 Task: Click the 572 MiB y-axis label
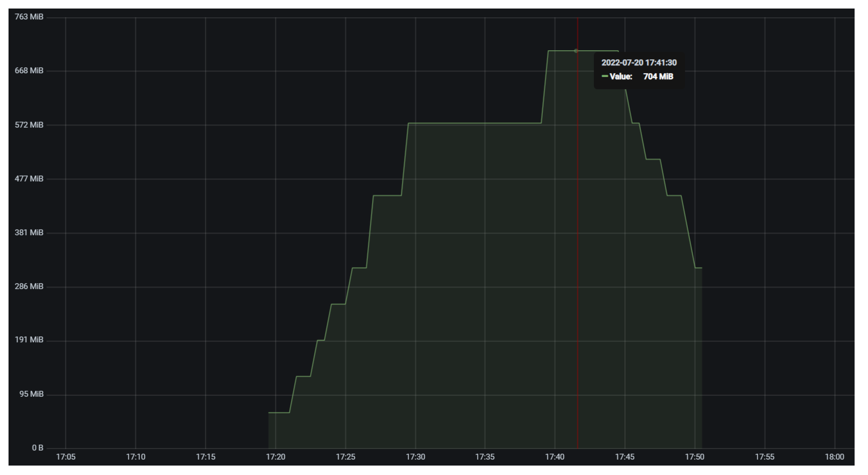pos(29,125)
